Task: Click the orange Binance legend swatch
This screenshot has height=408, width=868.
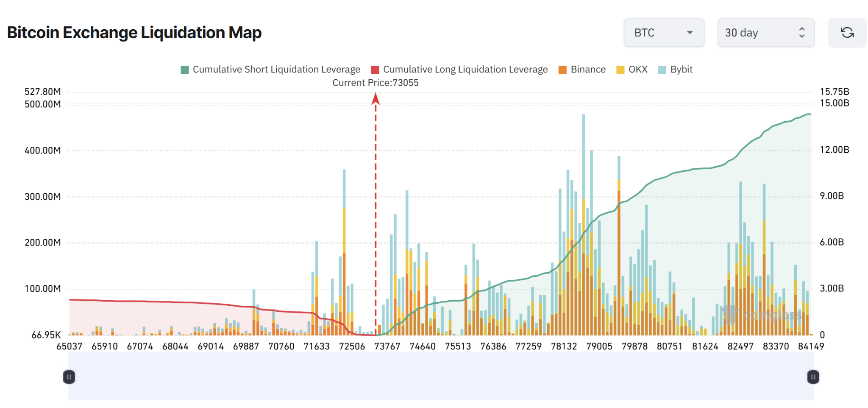Action: coord(563,70)
